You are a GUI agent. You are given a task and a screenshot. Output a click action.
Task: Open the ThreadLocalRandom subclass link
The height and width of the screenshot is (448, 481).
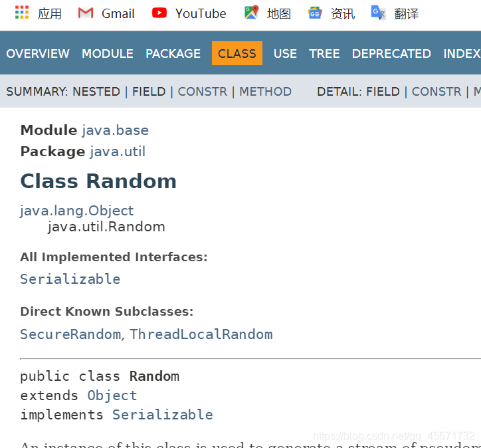point(201,334)
